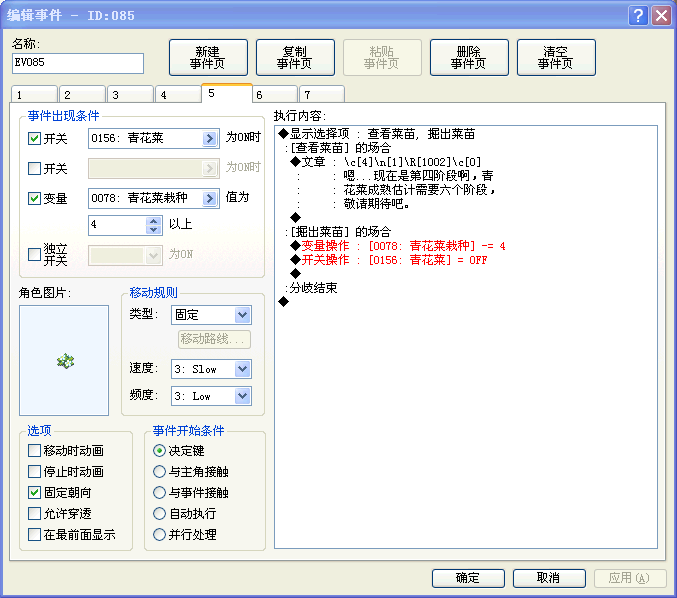
Task: Switch to event page tab 3
Action: [130, 95]
